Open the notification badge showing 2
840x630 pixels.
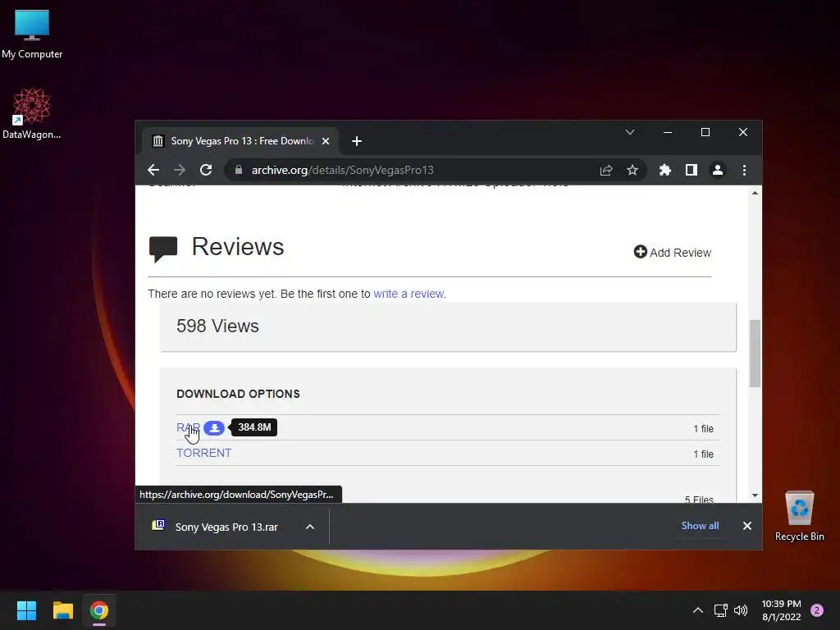click(817, 610)
